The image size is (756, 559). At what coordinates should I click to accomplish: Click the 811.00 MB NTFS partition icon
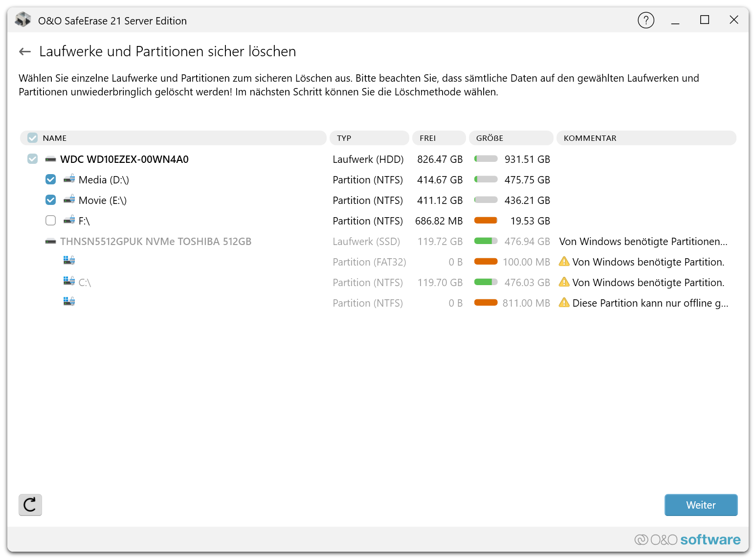click(x=69, y=302)
